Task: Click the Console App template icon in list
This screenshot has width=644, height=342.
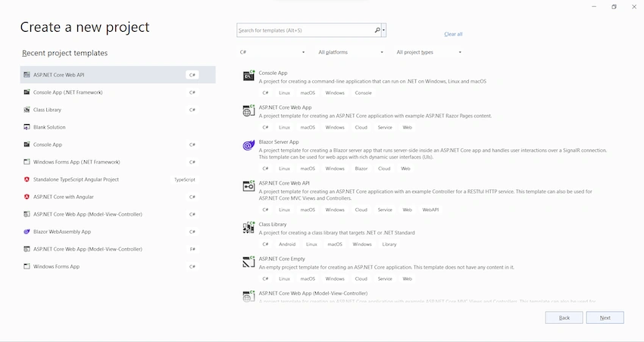Action: click(249, 76)
